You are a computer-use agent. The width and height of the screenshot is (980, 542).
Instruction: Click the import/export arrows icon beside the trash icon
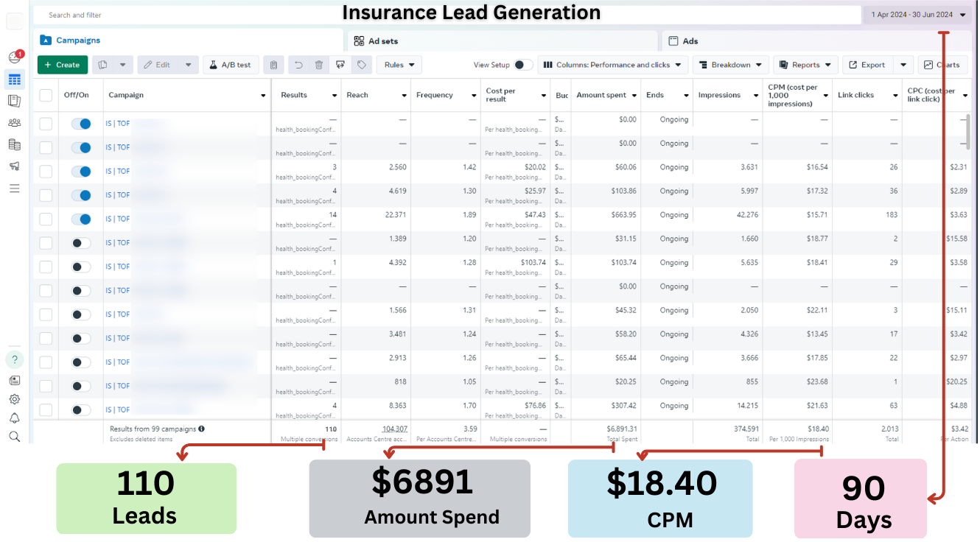[340, 65]
